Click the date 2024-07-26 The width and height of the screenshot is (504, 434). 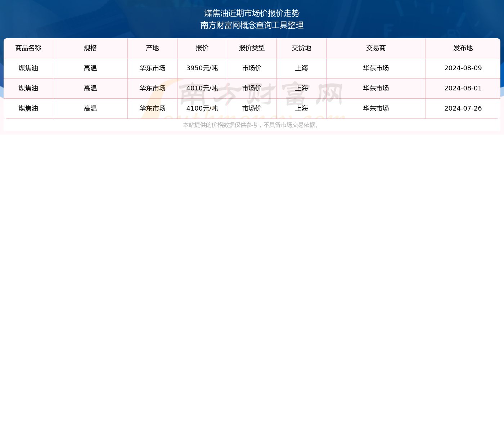pos(463,109)
